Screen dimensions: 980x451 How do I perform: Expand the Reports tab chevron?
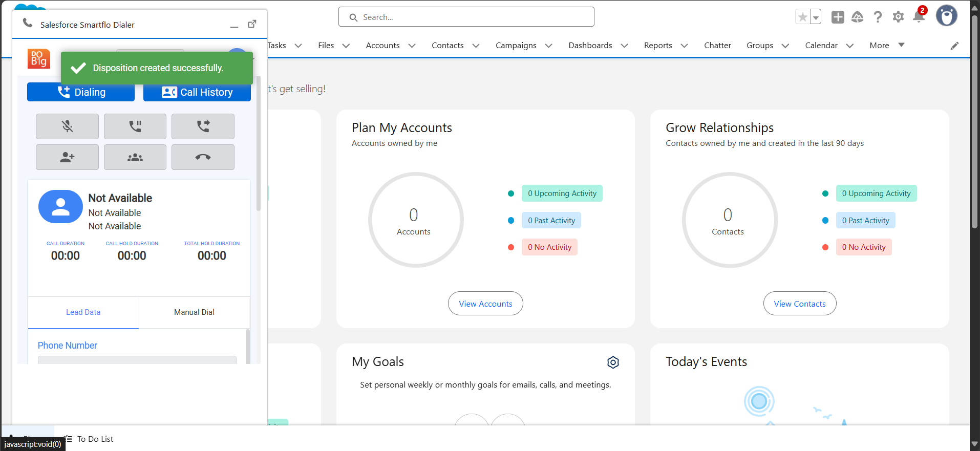pyautogui.click(x=684, y=46)
